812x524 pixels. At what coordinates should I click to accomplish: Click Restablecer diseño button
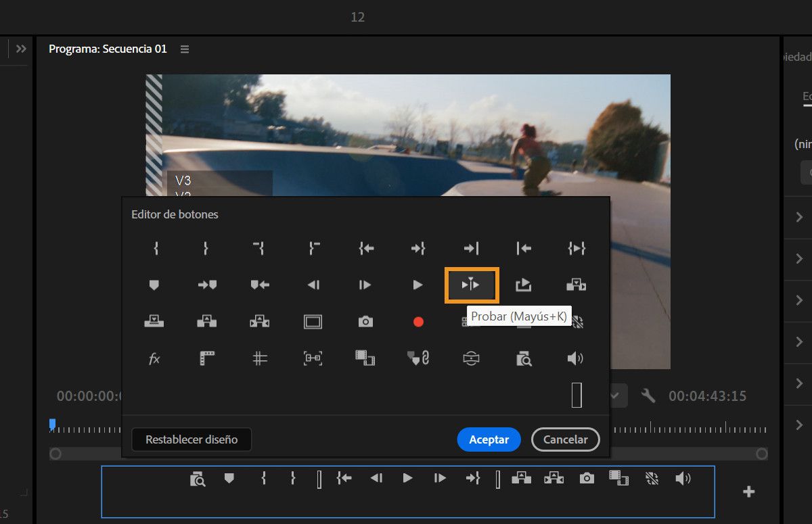click(191, 439)
